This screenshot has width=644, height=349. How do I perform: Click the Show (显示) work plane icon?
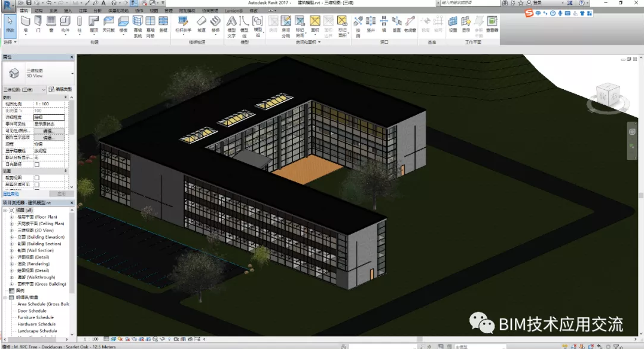466,25
